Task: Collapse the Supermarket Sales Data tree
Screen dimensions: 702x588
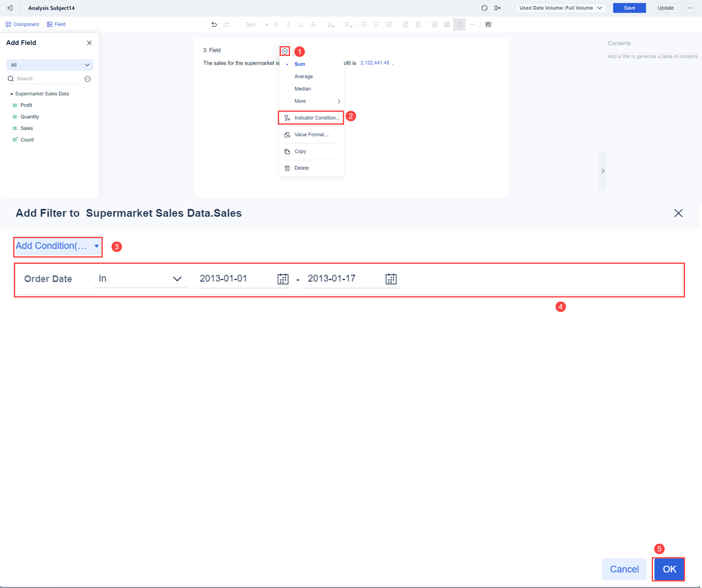Action: 12,94
